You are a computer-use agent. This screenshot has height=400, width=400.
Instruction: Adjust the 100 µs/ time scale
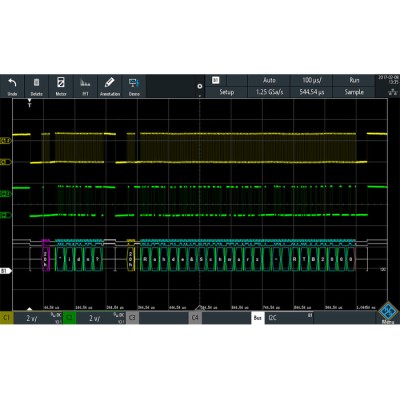(312, 80)
